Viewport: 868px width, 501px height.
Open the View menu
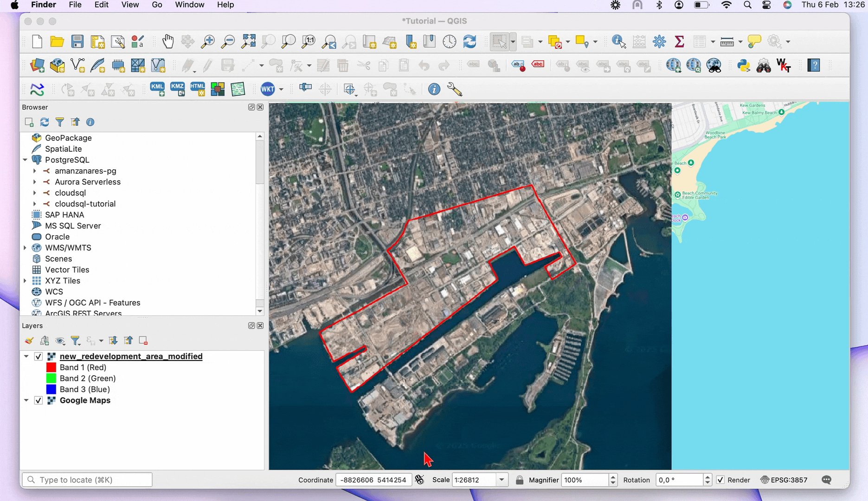point(130,5)
